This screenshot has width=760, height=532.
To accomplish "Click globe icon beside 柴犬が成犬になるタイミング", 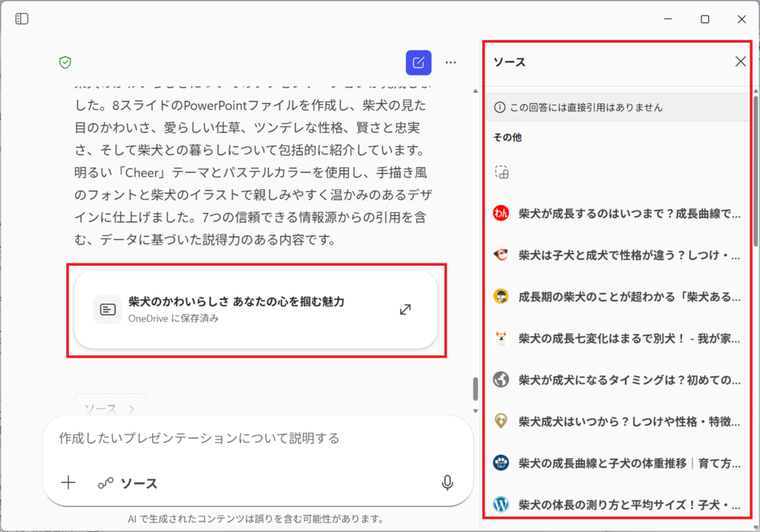I will click(x=500, y=380).
